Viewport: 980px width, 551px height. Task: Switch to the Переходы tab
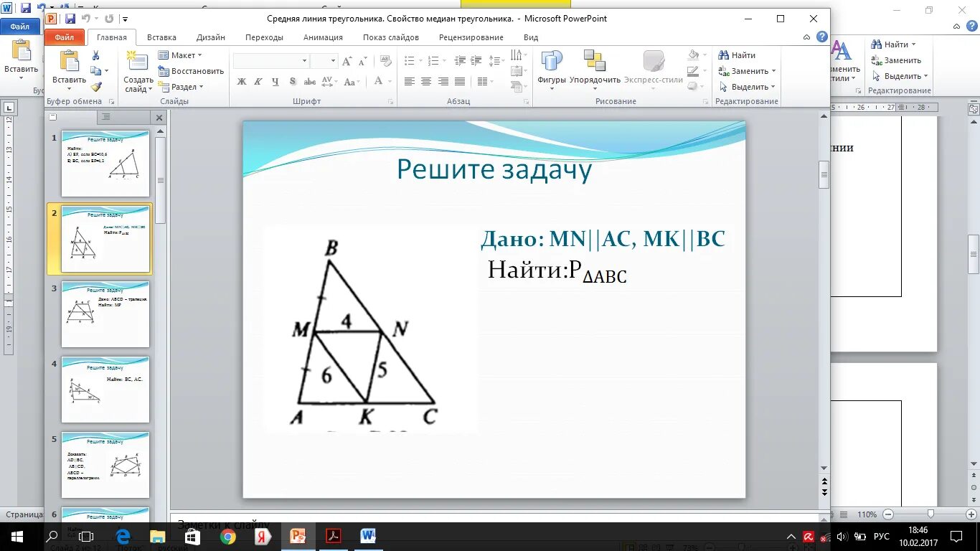264,37
